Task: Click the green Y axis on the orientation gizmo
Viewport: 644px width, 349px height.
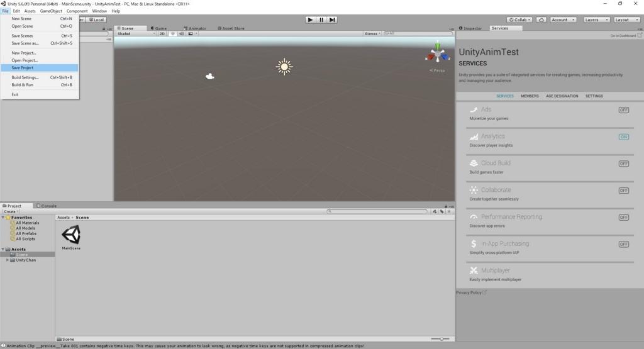Action: tap(438, 45)
